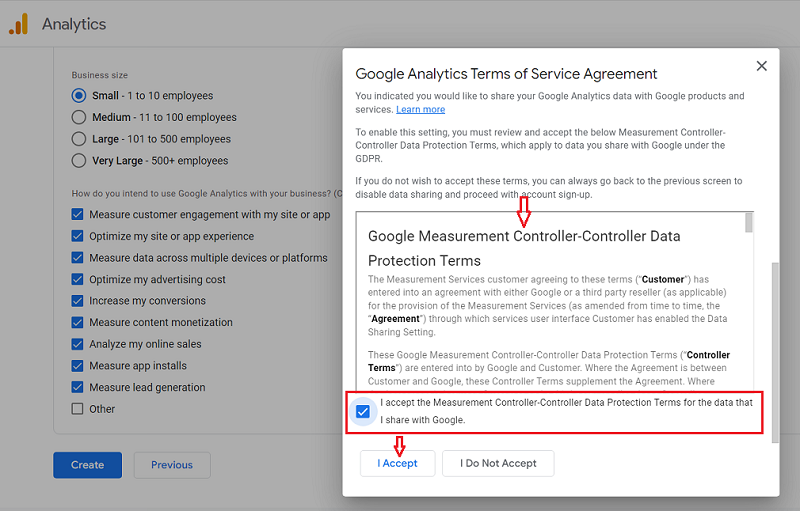Click the Google Analytics logo icon
This screenshot has height=511, width=800.
click(x=18, y=24)
